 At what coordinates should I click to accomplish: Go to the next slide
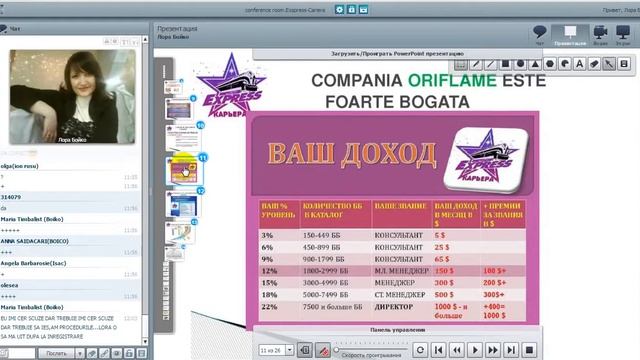pos(493,350)
